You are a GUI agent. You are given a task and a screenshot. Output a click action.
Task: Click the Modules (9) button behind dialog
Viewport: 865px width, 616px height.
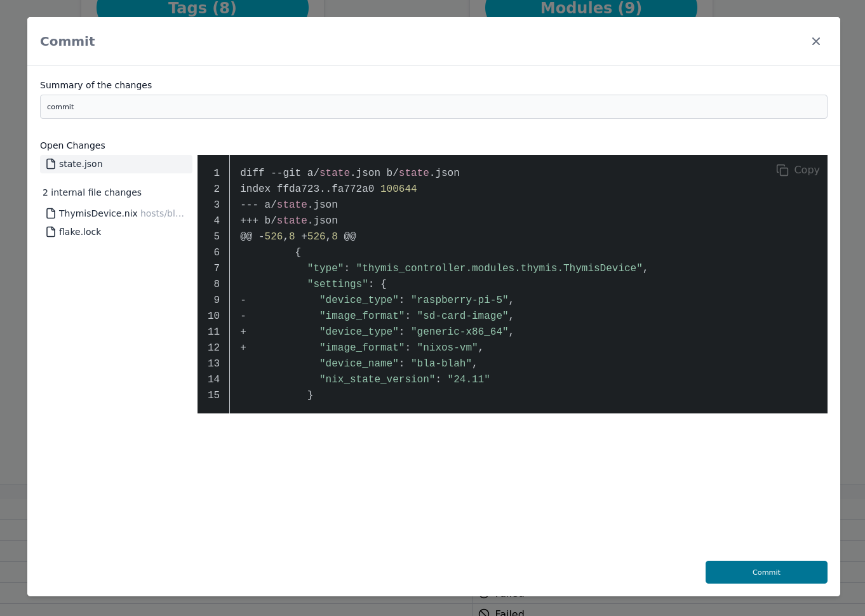point(591,8)
